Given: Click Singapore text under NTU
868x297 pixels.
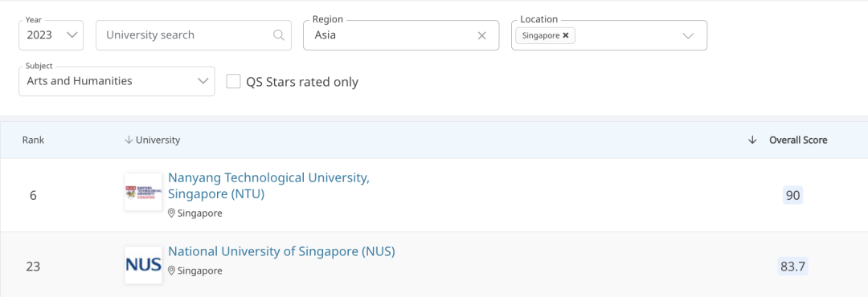Looking at the screenshot, I should point(200,213).
